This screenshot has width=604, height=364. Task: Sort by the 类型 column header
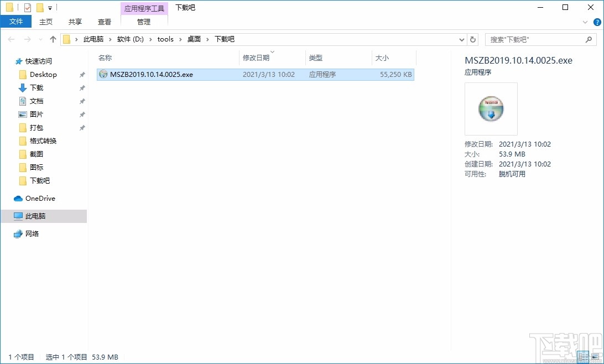[338, 58]
